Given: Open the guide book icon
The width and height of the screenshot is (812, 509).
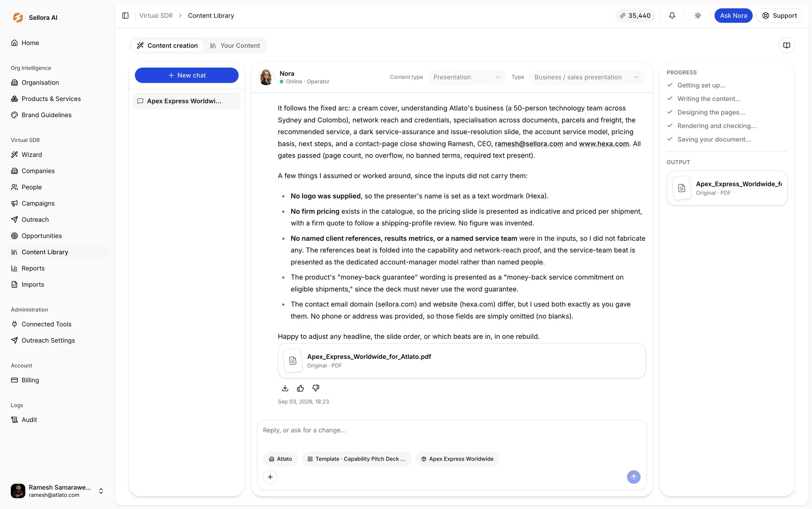Looking at the screenshot, I should pos(787,46).
